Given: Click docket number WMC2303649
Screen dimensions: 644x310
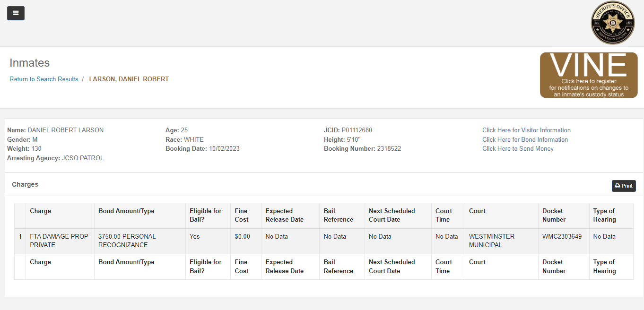Looking at the screenshot, I should 564,241.
